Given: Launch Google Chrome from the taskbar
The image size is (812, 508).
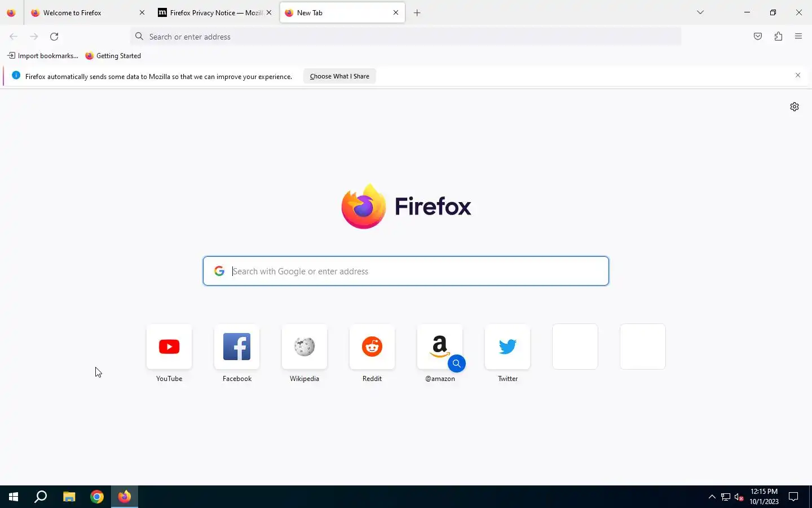Looking at the screenshot, I should (97, 497).
